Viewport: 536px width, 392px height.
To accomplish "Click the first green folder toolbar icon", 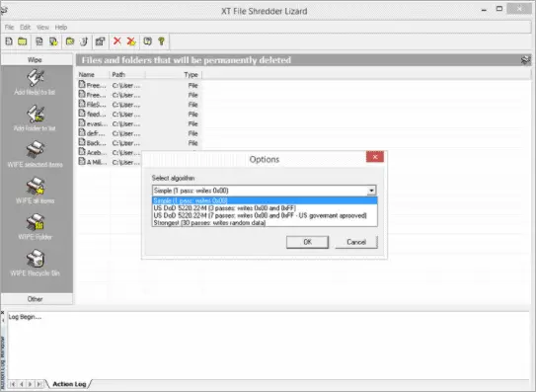I will (x=23, y=41).
